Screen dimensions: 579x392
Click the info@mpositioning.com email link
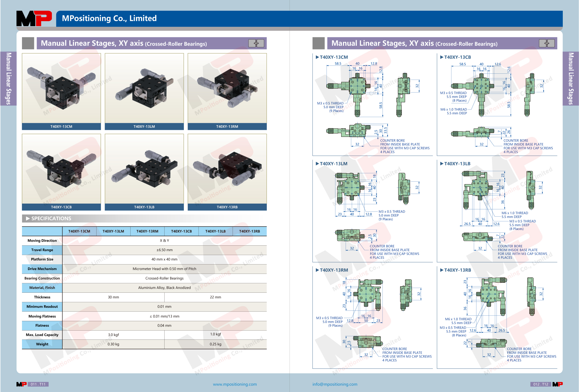point(335,384)
